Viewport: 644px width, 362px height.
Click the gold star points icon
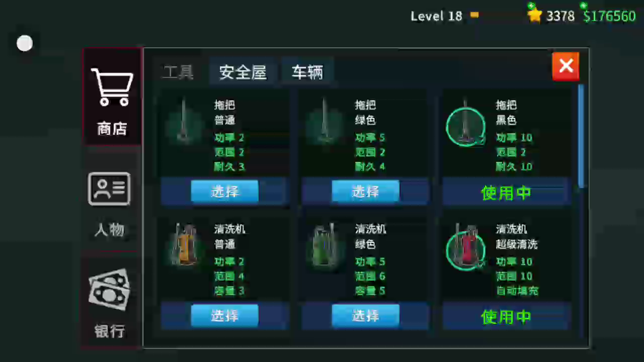pyautogui.click(x=534, y=16)
